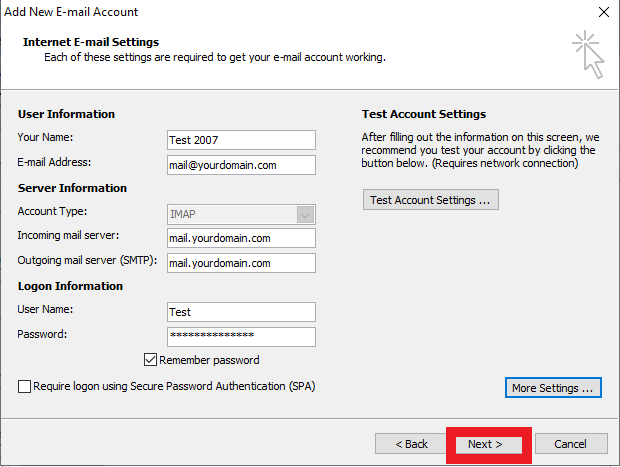Click inside the Password field
This screenshot has width=620, height=467.
pyautogui.click(x=241, y=336)
